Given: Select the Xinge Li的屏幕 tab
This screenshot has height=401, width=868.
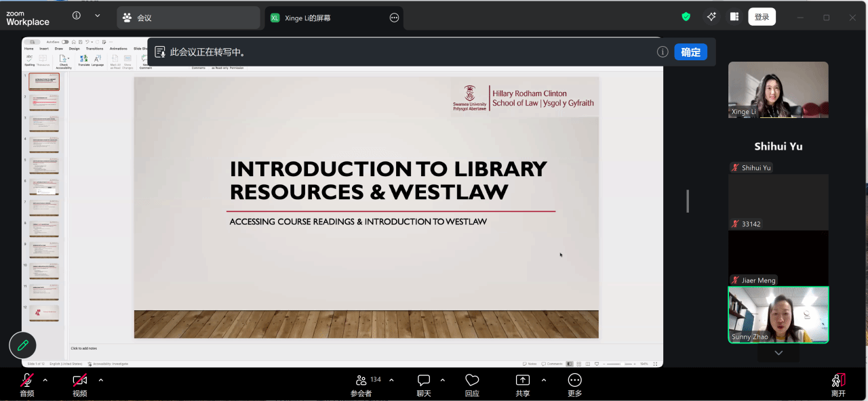Looking at the screenshot, I should tap(325, 18).
